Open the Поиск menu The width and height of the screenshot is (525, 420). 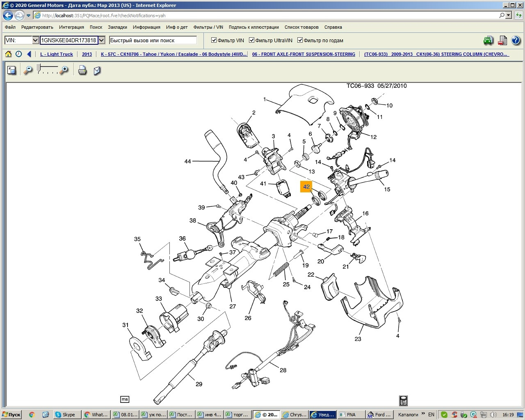[96, 27]
